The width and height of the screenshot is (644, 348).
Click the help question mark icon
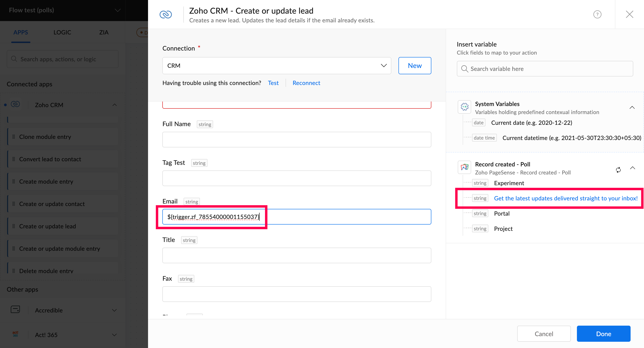[x=597, y=14]
